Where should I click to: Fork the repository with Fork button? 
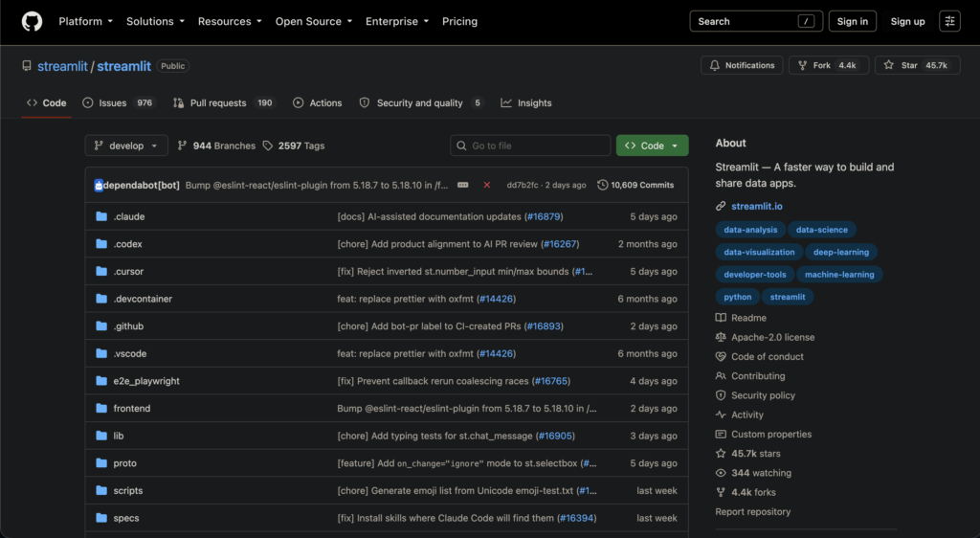coord(829,65)
